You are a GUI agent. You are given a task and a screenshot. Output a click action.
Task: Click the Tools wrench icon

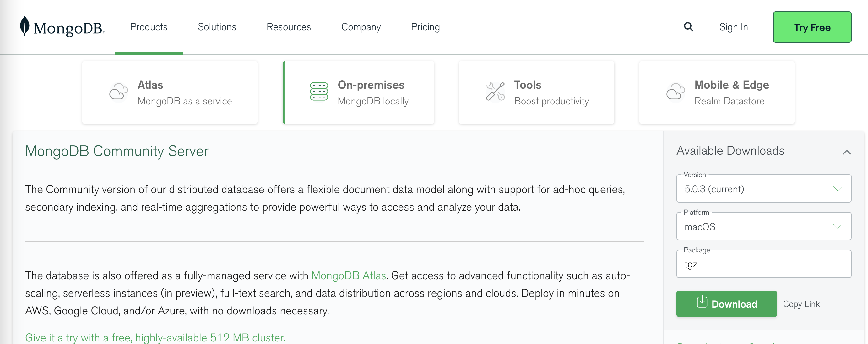(x=494, y=92)
